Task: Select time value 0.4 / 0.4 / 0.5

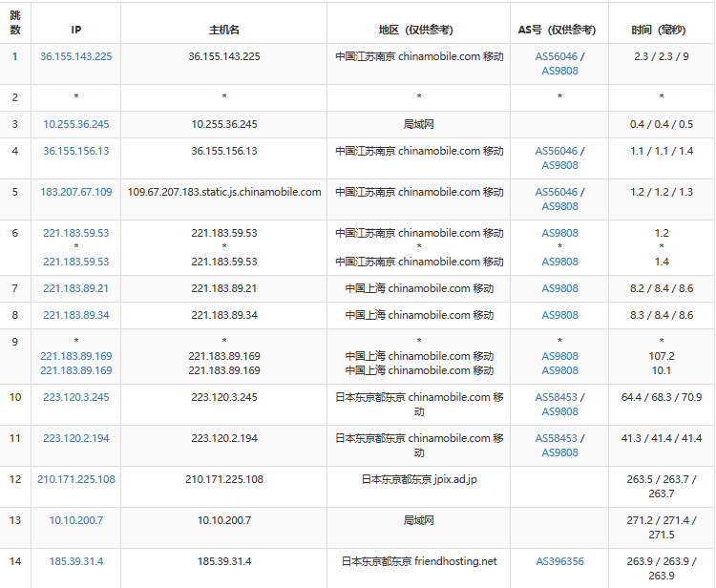Action: click(662, 124)
